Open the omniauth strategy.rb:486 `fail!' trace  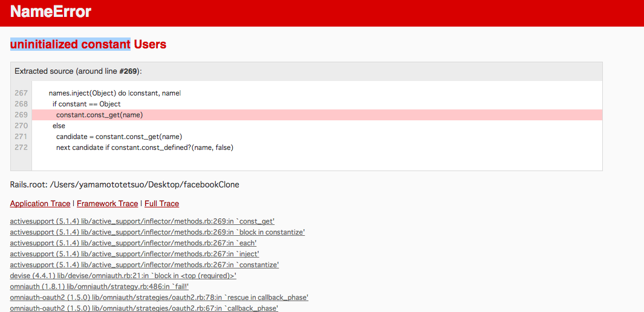(x=99, y=287)
